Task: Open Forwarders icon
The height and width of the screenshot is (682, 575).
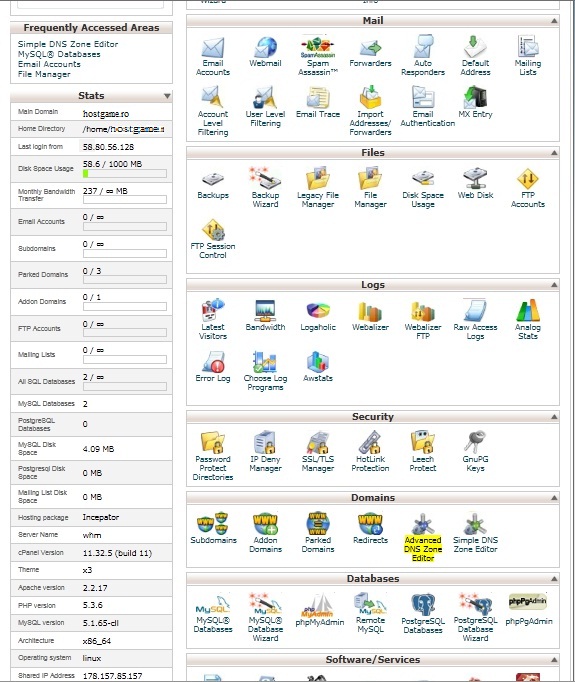Action: tap(370, 53)
